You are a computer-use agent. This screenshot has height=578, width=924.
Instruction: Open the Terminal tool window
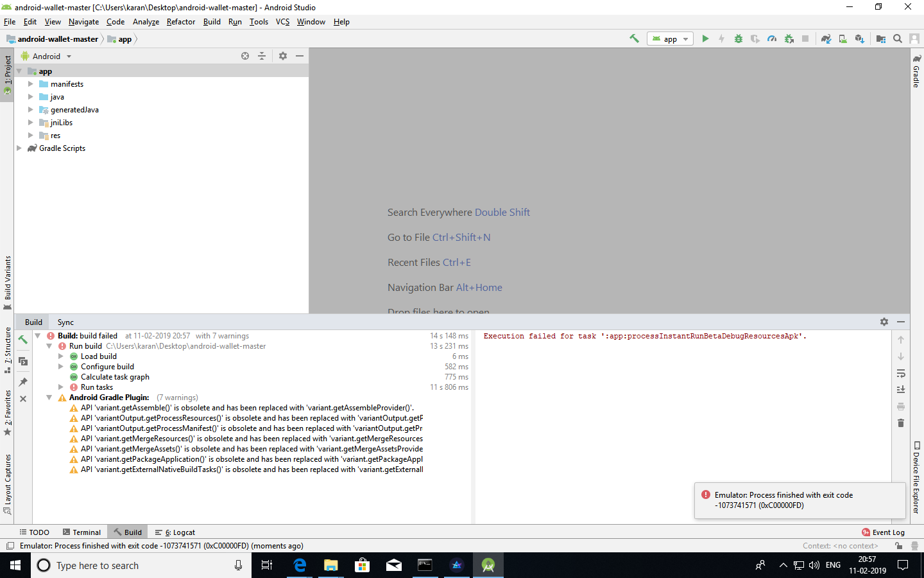coord(81,532)
